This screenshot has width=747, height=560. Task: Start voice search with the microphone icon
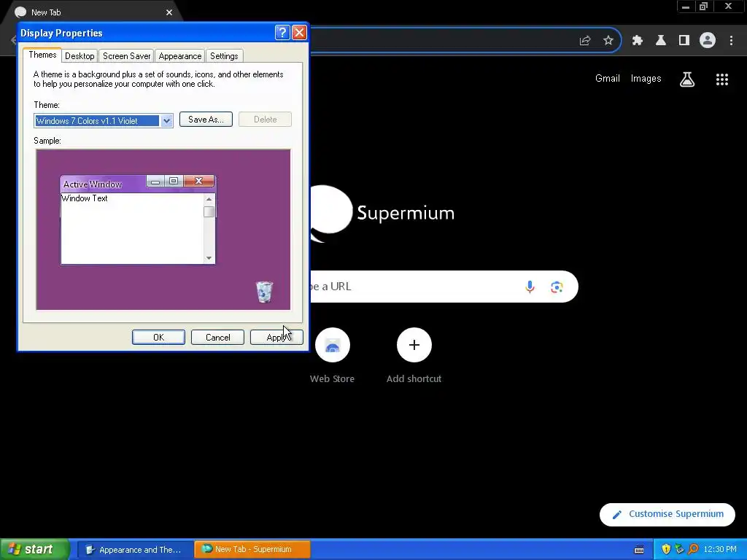530,287
